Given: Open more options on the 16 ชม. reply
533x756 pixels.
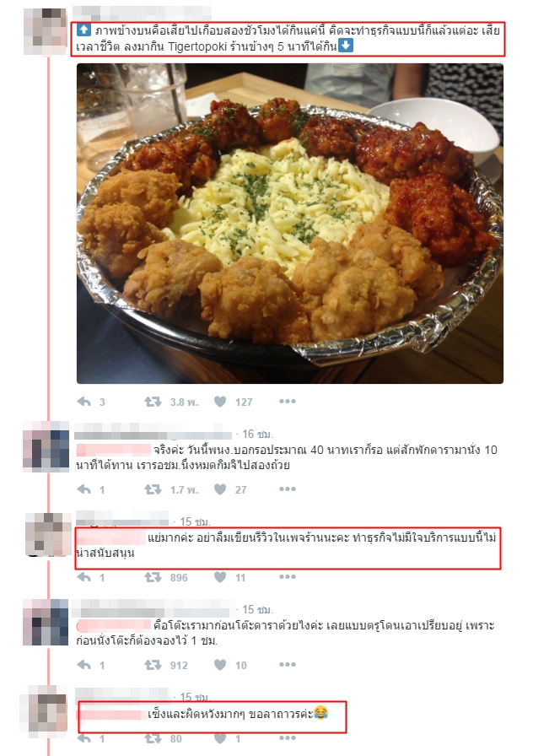Looking at the screenshot, I should [288, 489].
